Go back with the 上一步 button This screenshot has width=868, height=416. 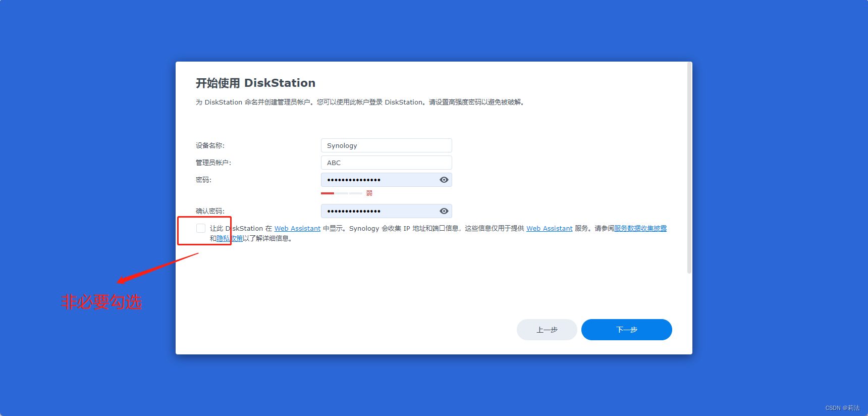547,330
